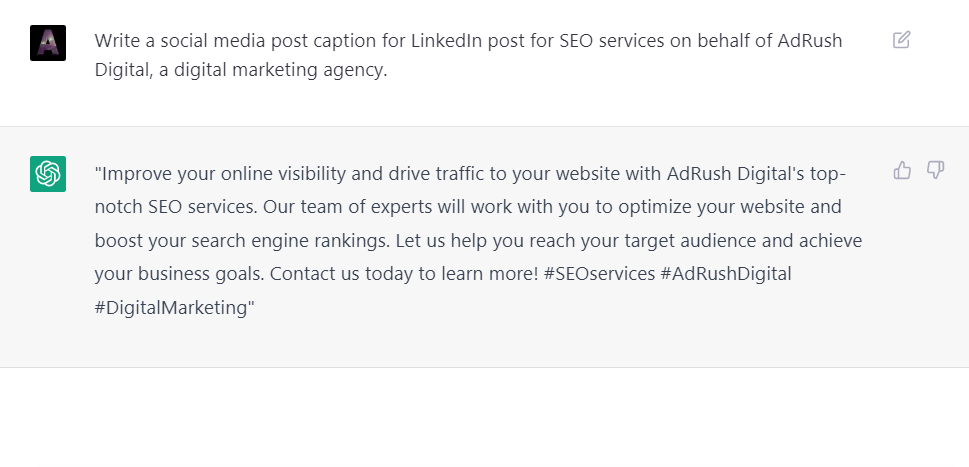Mark the response with thumbs down
969x467 pixels.
pos(935,170)
